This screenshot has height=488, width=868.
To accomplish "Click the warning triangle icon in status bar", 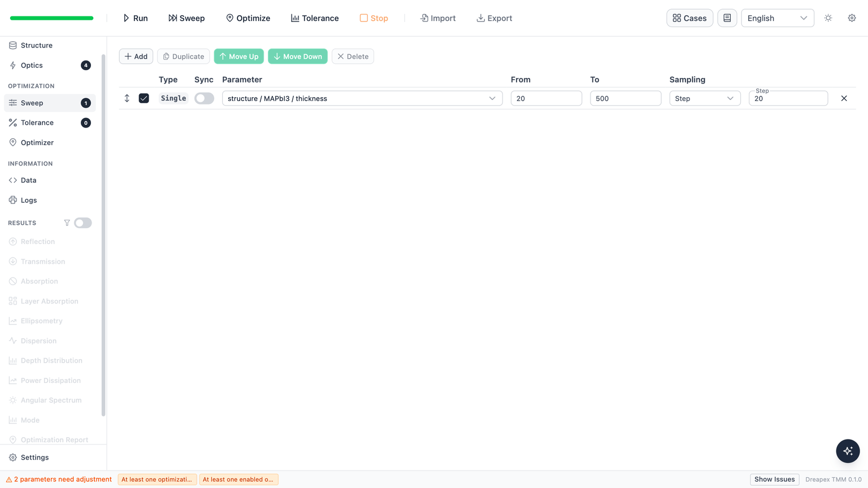I will (x=9, y=480).
